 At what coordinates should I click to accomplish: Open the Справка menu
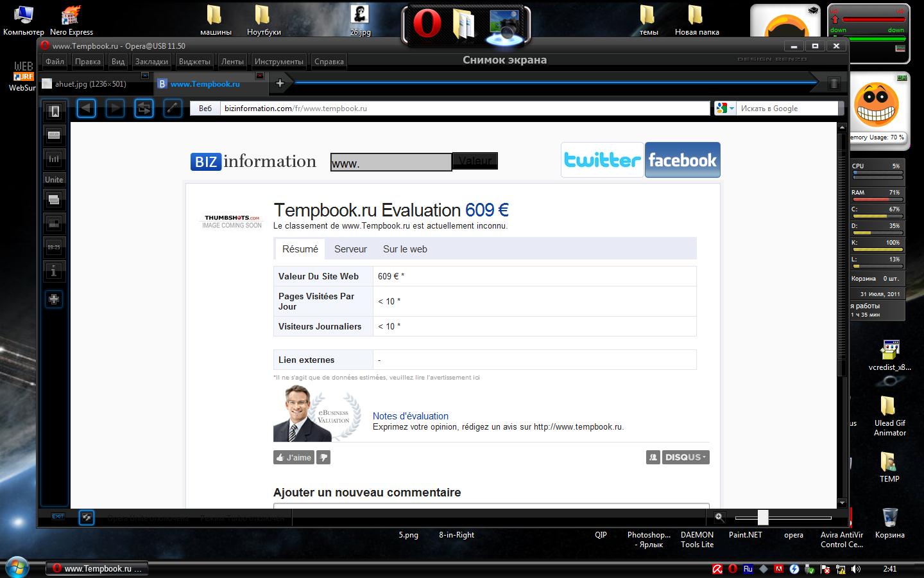[x=329, y=62]
